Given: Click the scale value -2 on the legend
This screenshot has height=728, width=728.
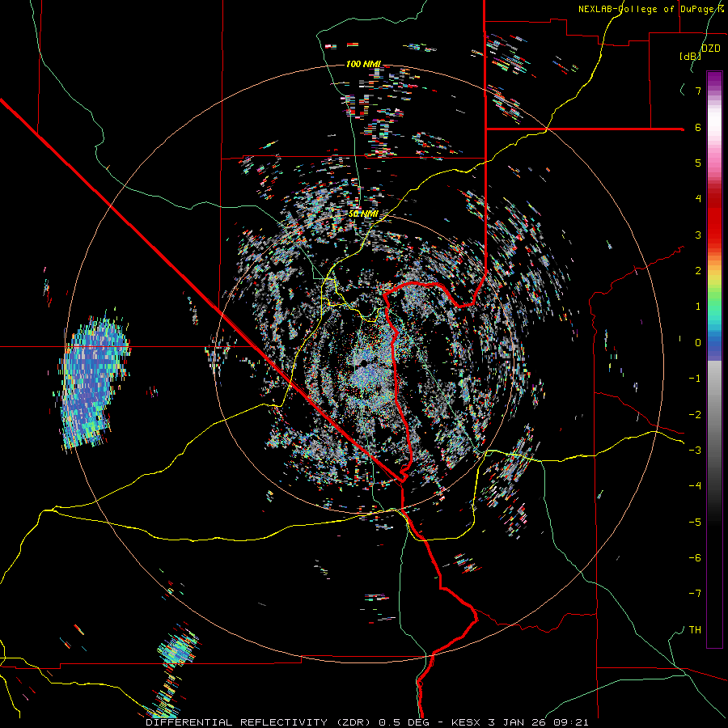Looking at the screenshot, I should 695,415.
